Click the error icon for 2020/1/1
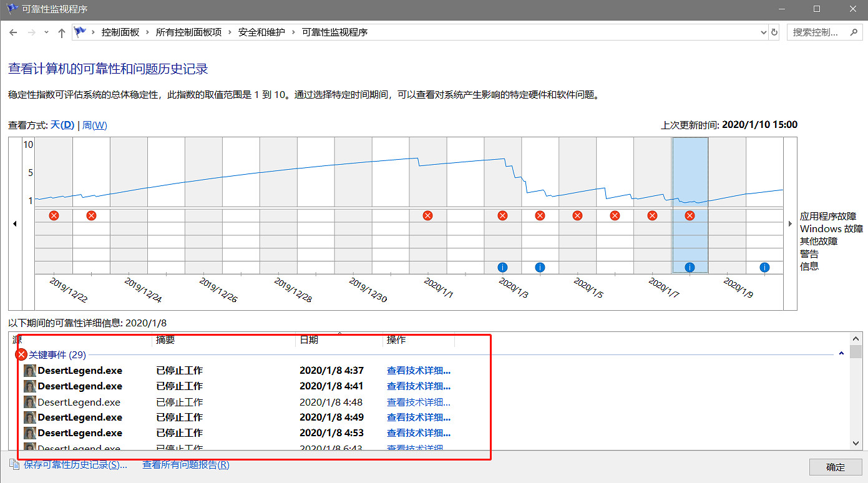868x483 pixels. [427, 215]
